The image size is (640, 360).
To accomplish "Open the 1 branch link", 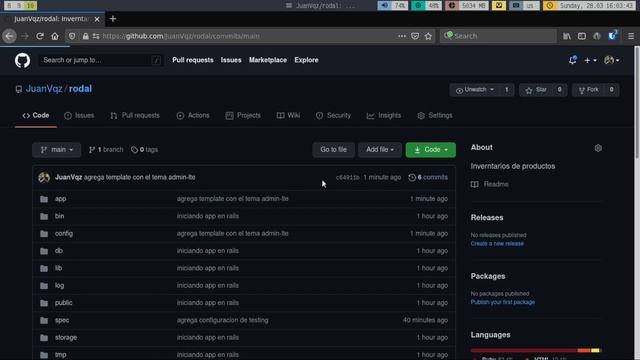I will click(106, 150).
